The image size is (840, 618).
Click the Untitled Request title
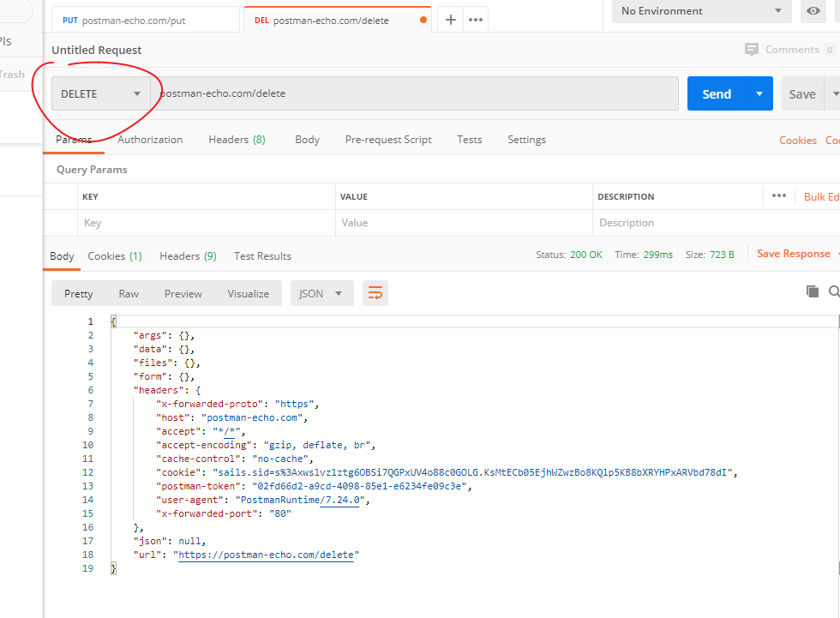coord(96,50)
